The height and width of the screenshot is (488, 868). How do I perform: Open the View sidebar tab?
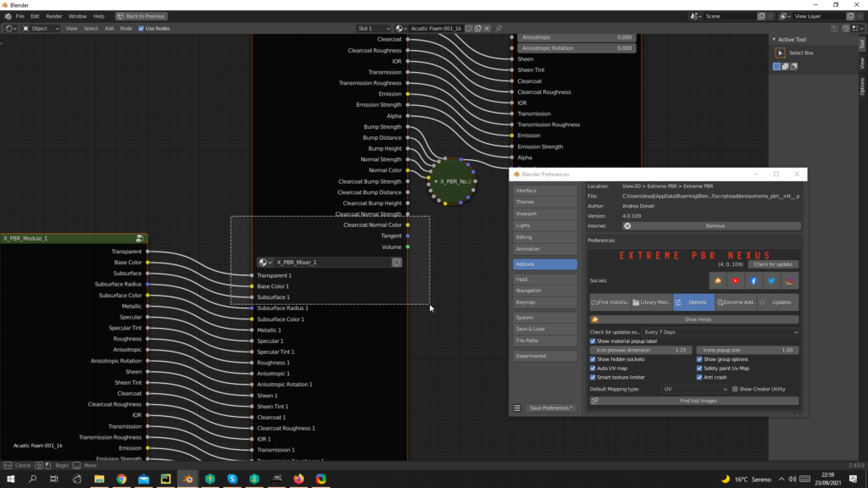tap(862, 64)
